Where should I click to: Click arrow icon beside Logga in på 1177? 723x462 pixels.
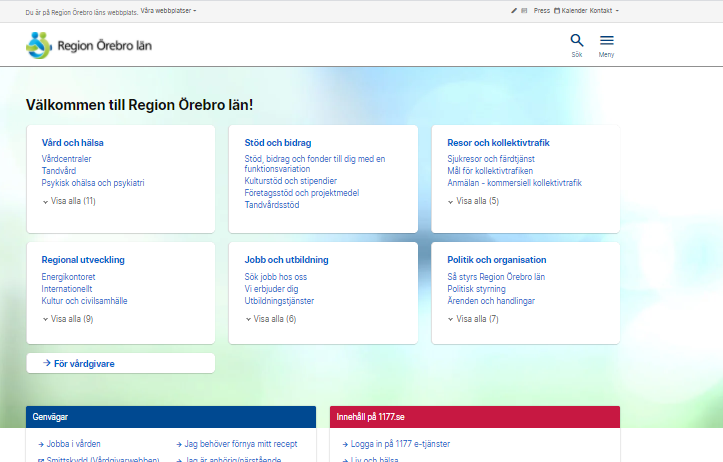click(x=344, y=443)
